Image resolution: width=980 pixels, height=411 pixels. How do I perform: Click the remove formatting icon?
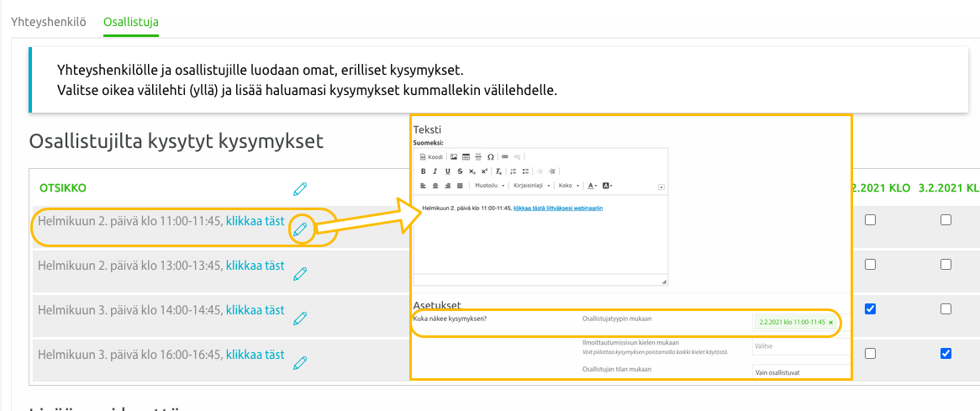click(x=498, y=171)
